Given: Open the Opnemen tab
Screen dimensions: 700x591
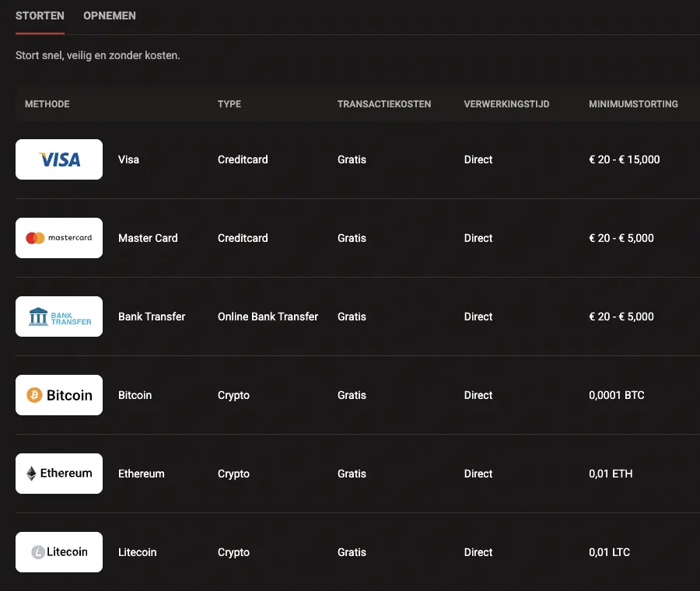Looking at the screenshot, I should [x=110, y=16].
